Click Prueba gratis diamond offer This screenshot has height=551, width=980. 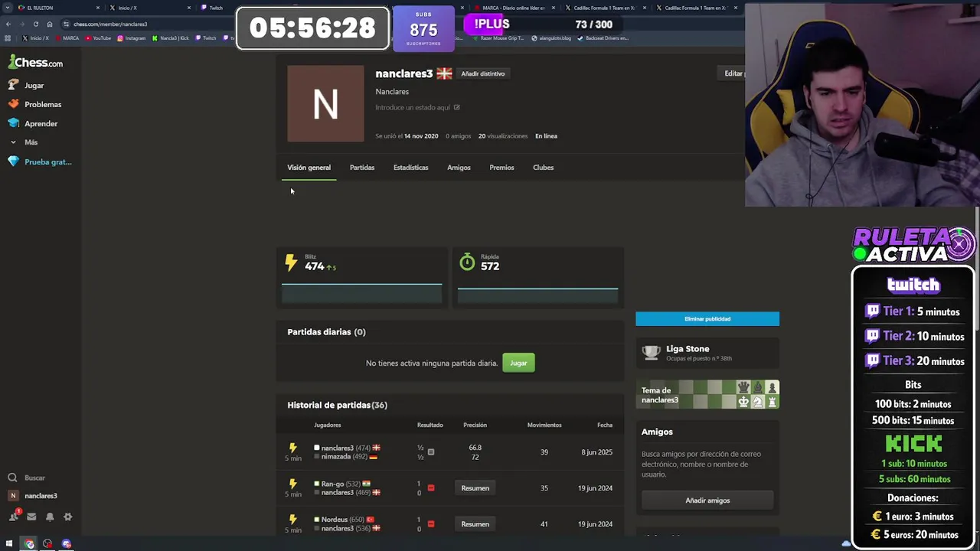(x=40, y=161)
